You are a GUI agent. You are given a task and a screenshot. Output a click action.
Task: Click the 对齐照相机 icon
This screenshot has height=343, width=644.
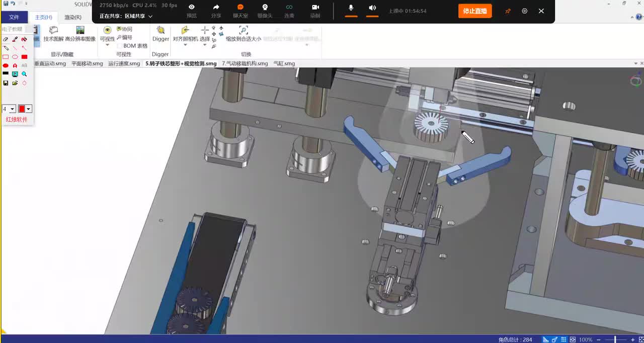185,30
